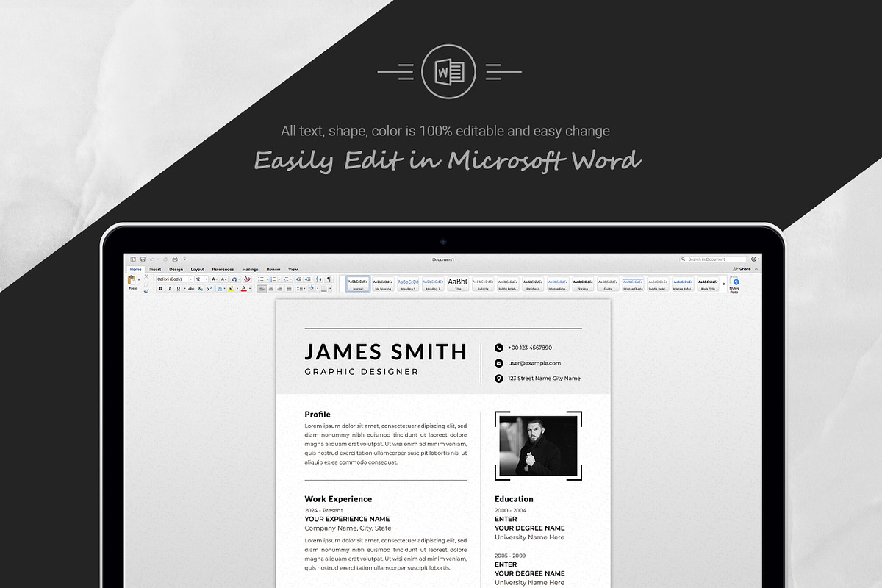The image size is (882, 588).
Task: Open the References tab
Action: coord(223,270)
